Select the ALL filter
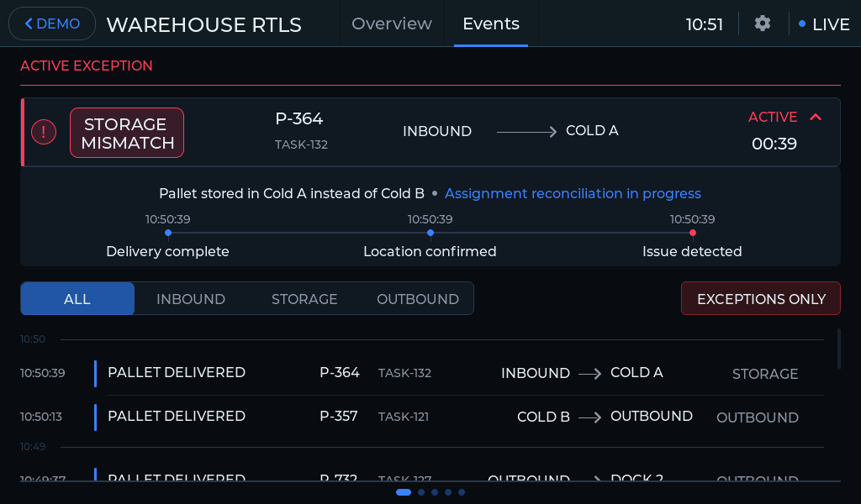The width and height of the screenshot is (861, 504). point(77,299)
